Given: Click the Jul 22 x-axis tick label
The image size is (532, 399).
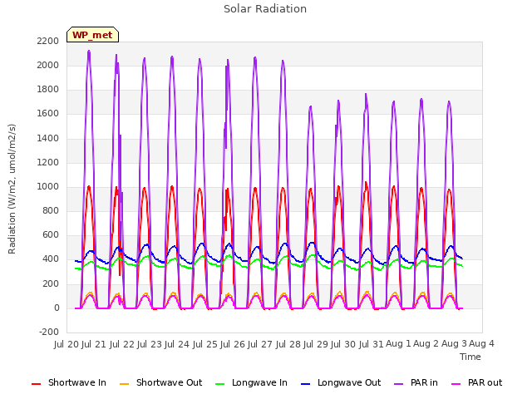Looking at the screenshot, I should (x=122, y=344).
